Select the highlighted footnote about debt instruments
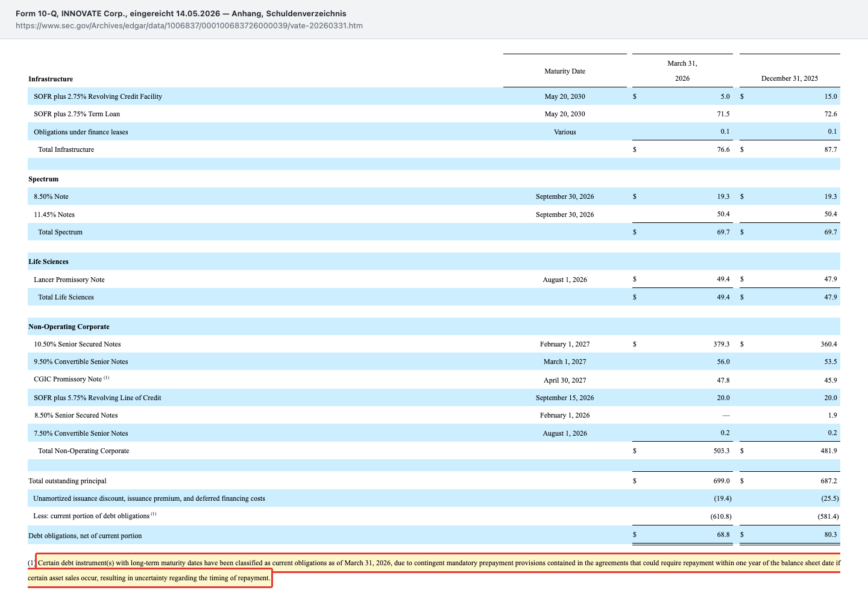Screen dimensions: 868x605 tap(434, 570)
